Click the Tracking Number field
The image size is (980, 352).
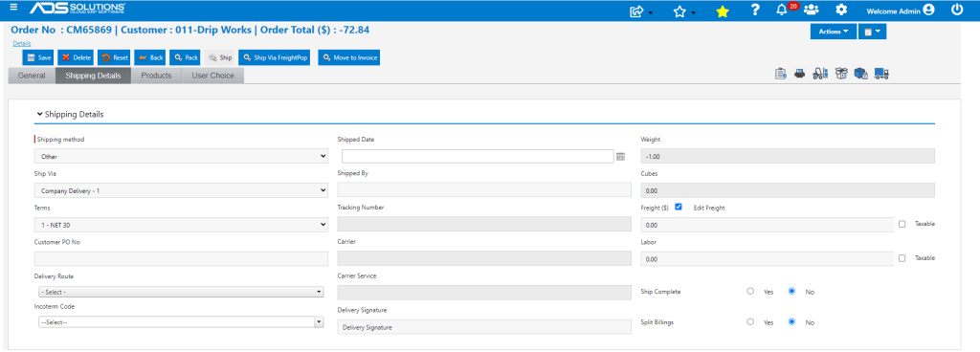click(x=484, y=224)
